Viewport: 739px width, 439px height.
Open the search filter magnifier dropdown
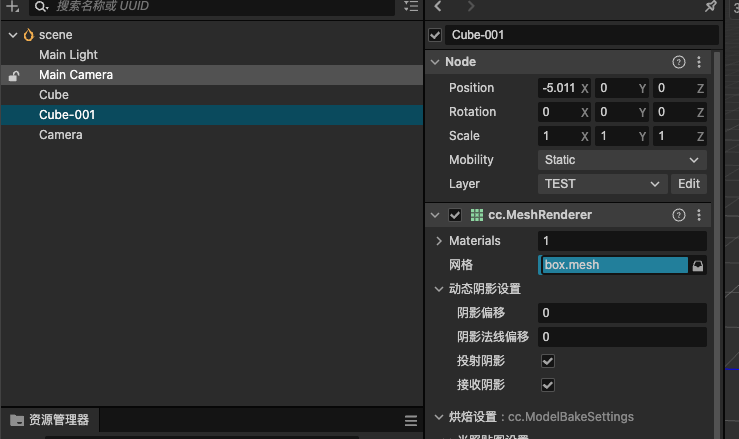tap(41, 7)
